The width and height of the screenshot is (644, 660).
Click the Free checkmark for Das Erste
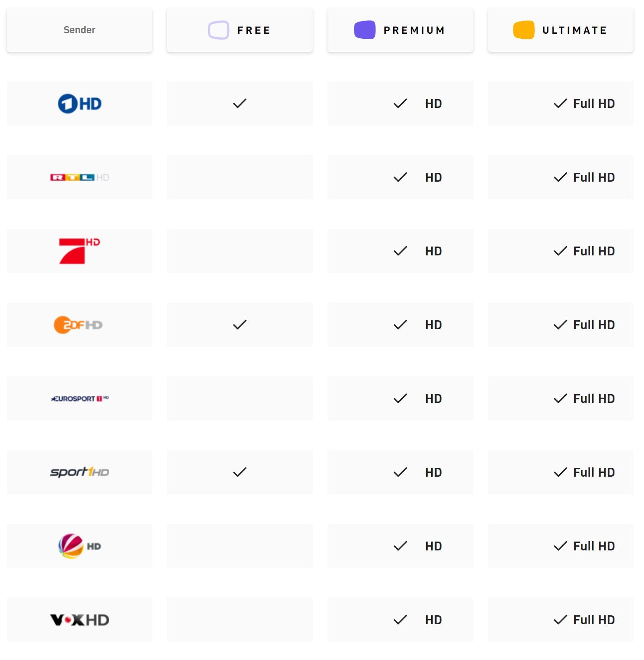240,104
